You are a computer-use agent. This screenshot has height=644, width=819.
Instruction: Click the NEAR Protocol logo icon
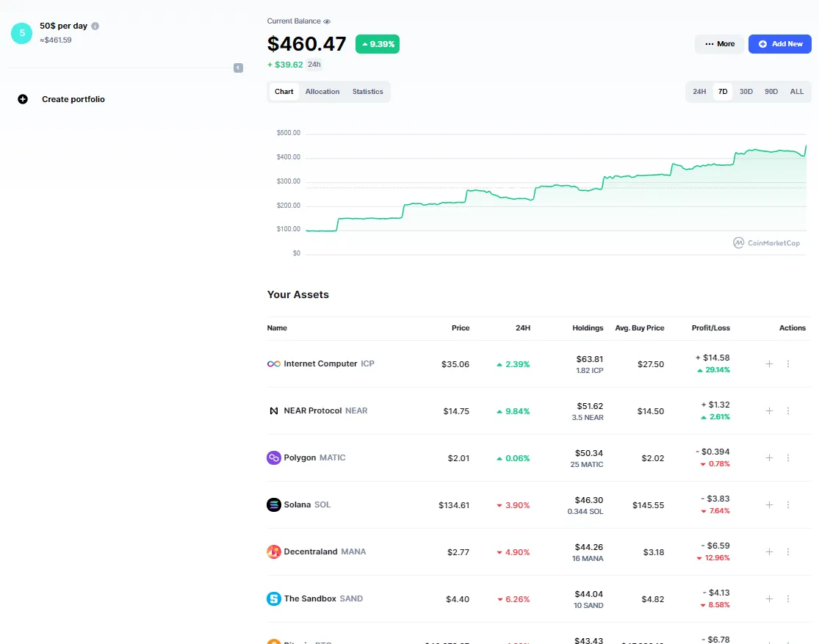[274, 411]
